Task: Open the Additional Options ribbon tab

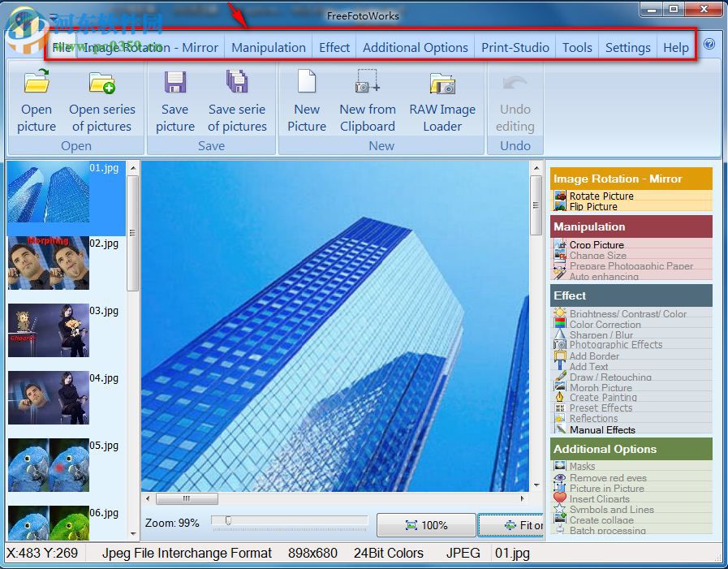Action: pyautogui.click(x=416, y=48)
